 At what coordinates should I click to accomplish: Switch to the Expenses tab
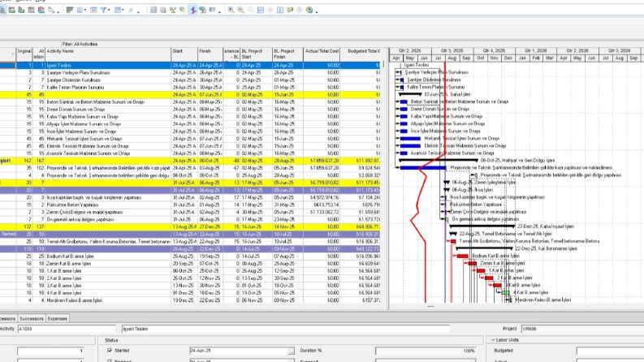(x=57, y=318)
